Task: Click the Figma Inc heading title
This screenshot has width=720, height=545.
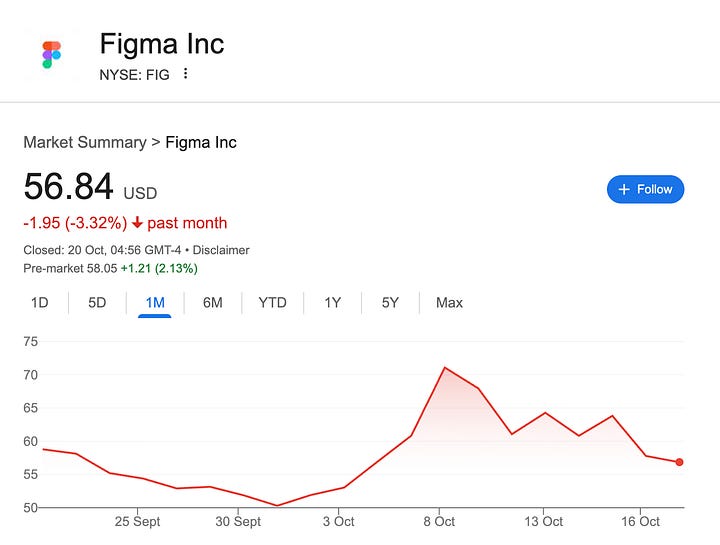Action: click(x=161, y=44)
